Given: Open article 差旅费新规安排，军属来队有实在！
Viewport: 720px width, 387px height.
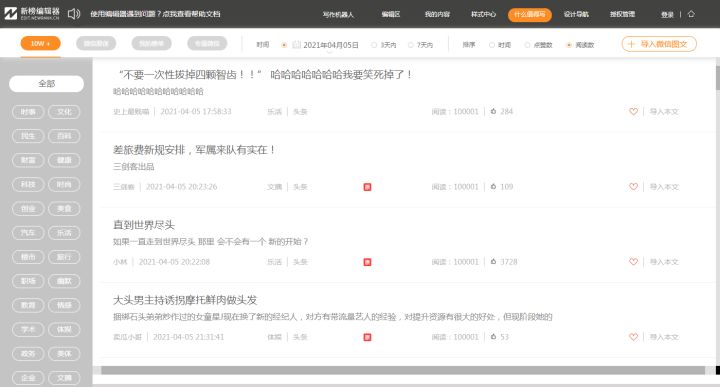Looking at the screenshot, I should [194, 150].
